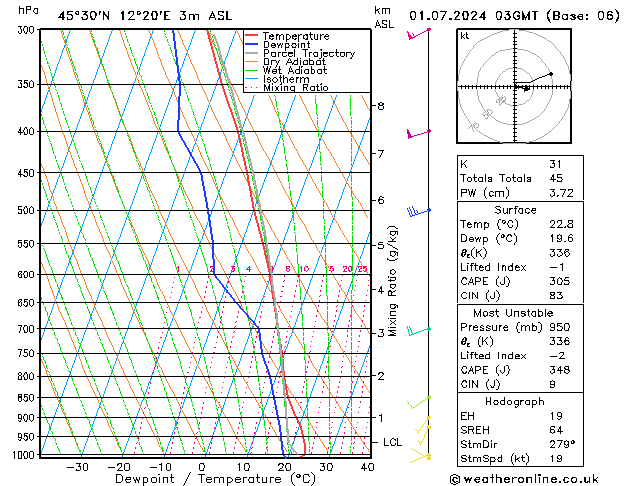Click the gray Parcel Trajectory swatch in legend
The image size is (629, 486).
tap(252, 53)
